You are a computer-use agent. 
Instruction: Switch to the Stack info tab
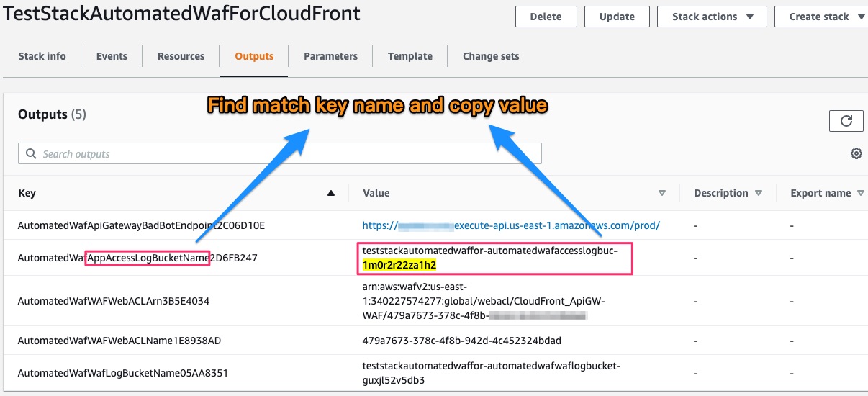[x=42, y=56]
